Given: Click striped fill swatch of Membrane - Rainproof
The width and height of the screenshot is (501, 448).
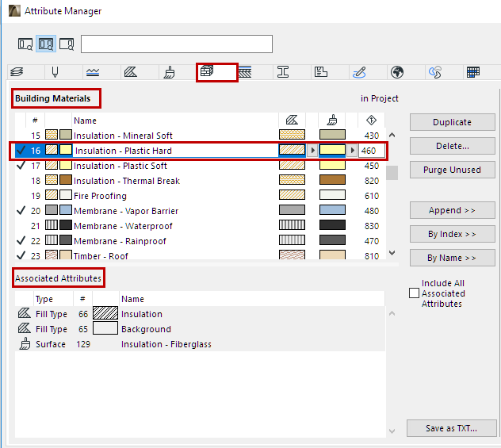Looking at the screenshot, I should [x=292, y=240].
